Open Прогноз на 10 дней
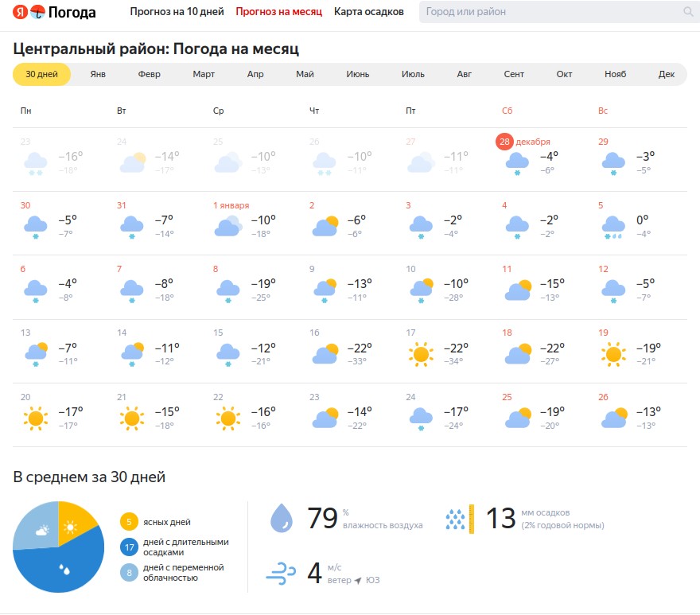 click(x=177, y=12)
